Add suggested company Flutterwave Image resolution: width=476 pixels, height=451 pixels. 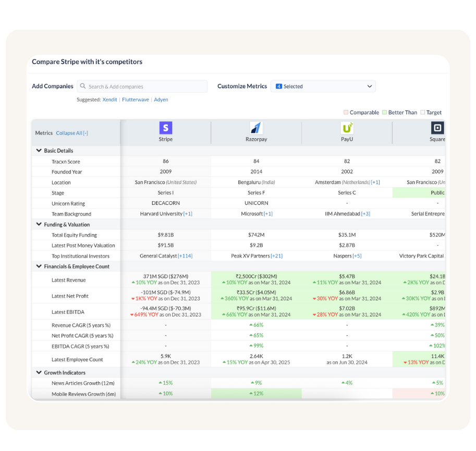(x=136, y=100)
